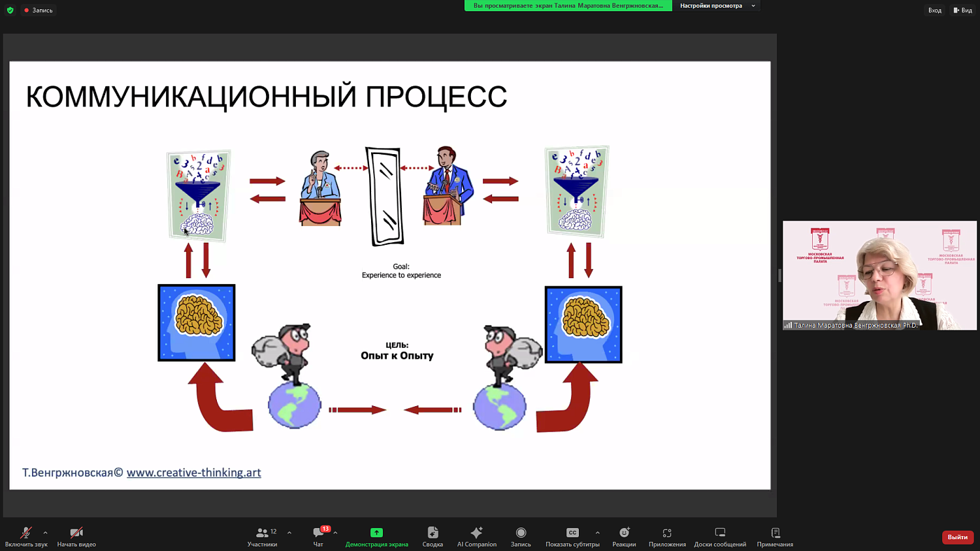Open the Настройки просмотра dropdown
980x551 pixels.
coord(717,5)
